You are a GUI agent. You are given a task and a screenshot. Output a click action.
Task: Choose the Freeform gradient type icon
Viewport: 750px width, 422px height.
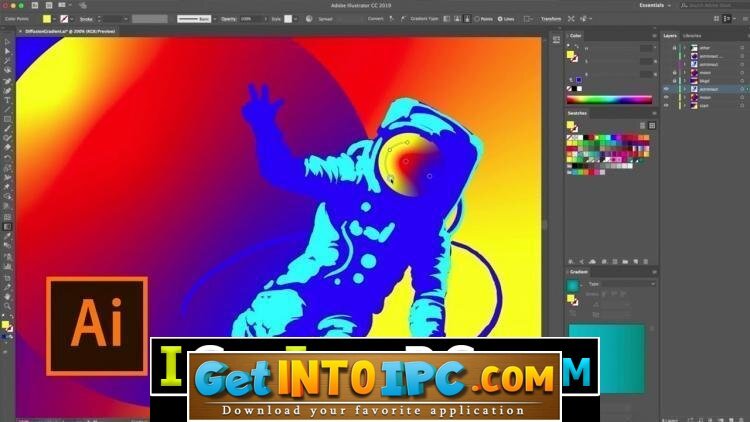(x=467, y=19)
